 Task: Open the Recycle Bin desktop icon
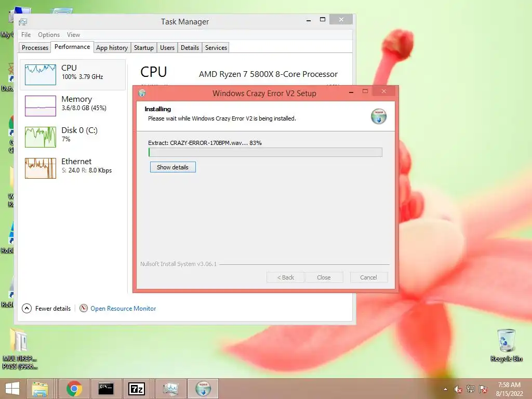point(506,345)
